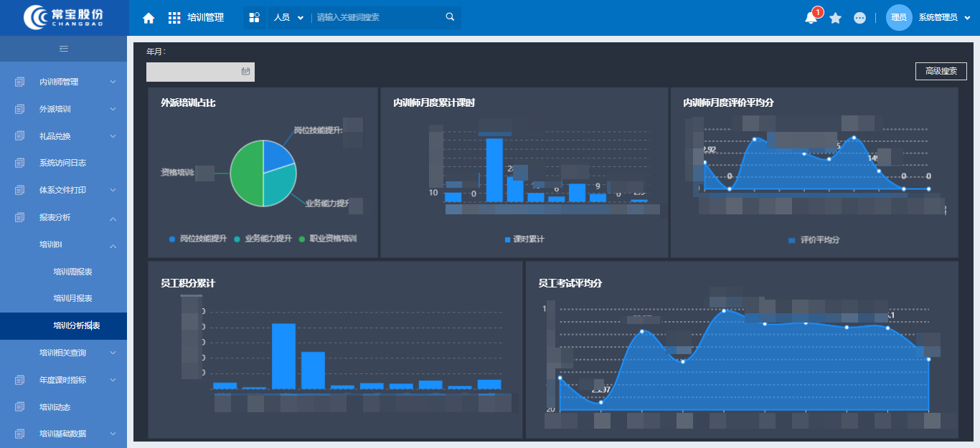The image size is (980, 448).
Task: Click the chat bubble more icon
Action: click(859, 18)
